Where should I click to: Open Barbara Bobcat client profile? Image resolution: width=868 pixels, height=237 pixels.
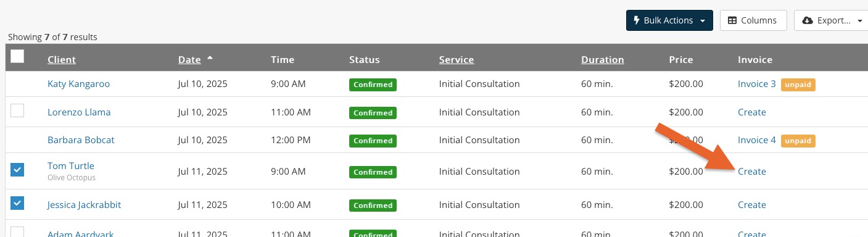coord(81,140)
